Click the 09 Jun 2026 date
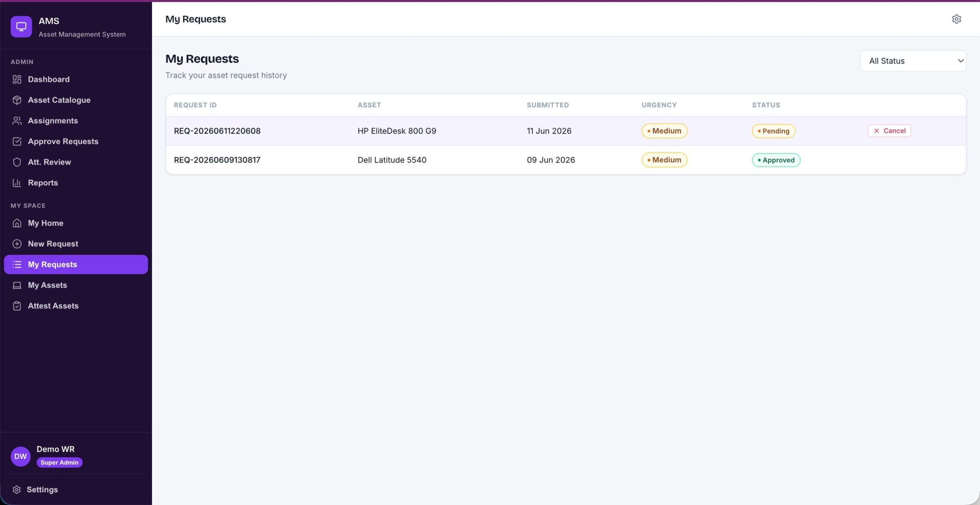 tap(551, 160)
